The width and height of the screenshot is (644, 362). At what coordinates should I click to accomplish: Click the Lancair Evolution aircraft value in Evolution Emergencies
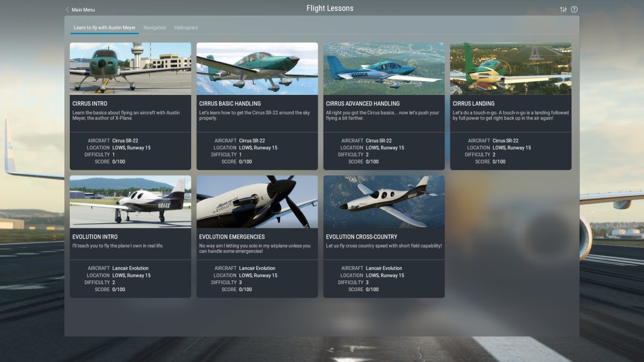(257, 268)
